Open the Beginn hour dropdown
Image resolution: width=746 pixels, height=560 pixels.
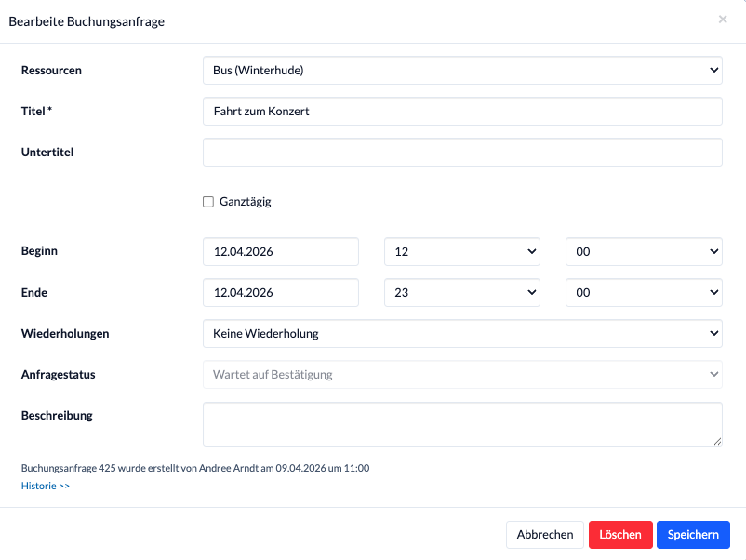click(462, 251)
